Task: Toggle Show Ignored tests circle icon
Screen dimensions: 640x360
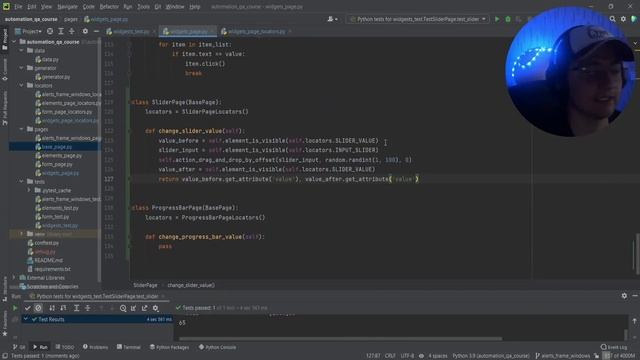Action: coord(38,308)
